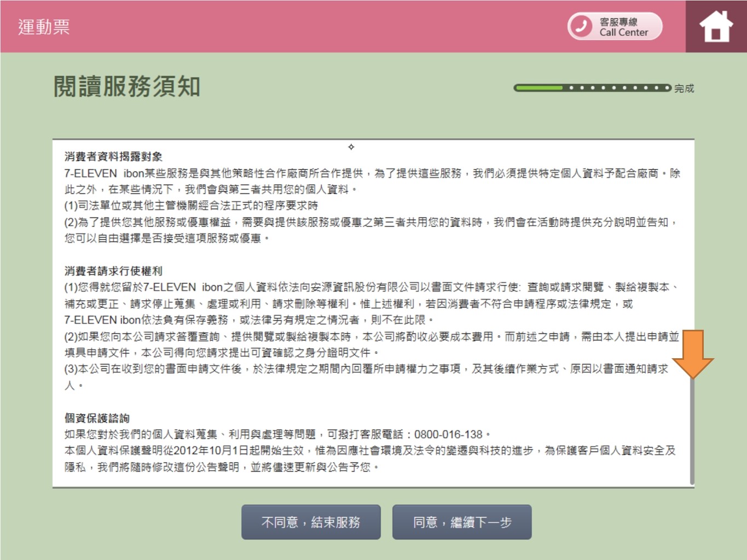
Task: Click the 閱讀服務須知 page heading
Action: [127, 86]
